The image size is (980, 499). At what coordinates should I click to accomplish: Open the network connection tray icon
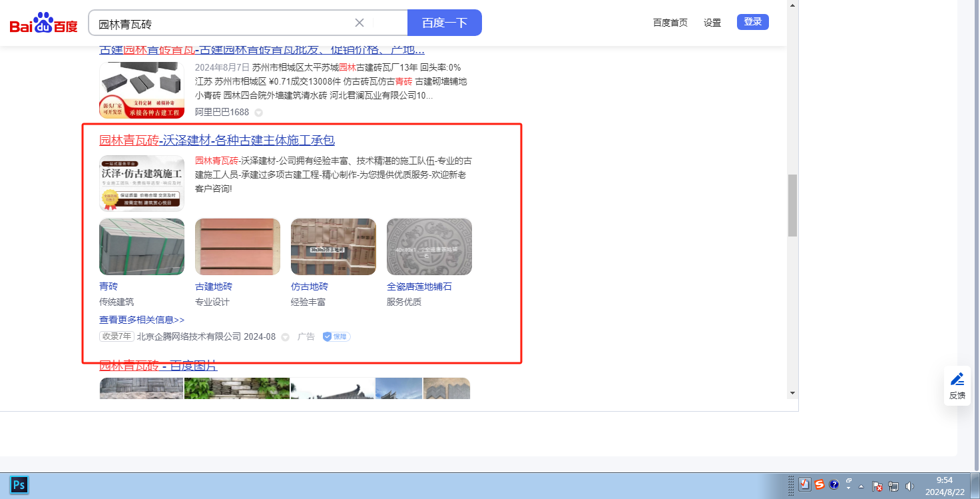coord(893,486)
